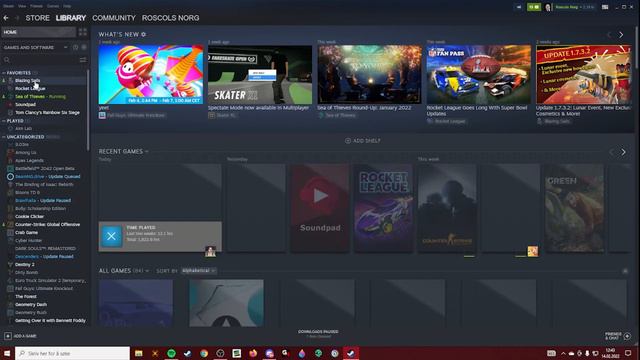
Task: Open the ROSCOLS NORG profile tab
Action: [171, 18]
